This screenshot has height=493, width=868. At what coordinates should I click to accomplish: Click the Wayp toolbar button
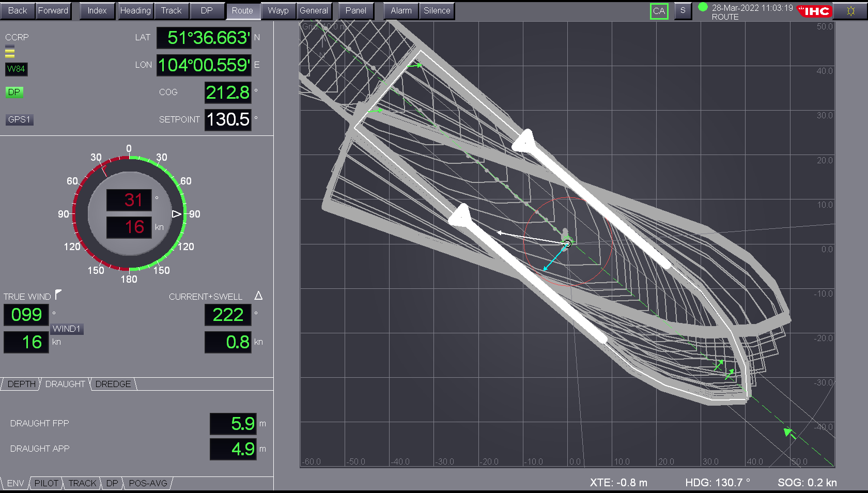[x=278, y=10]
